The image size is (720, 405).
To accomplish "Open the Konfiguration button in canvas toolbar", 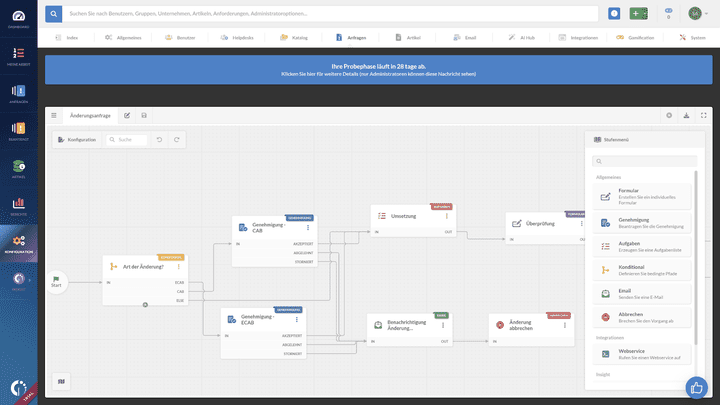I will 77,140.
